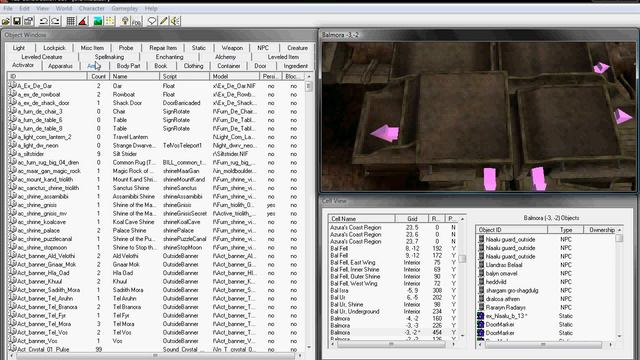This screenshot has height=360, width=640.
Task: Open script editor pencil icon
Action: point(164,21)
